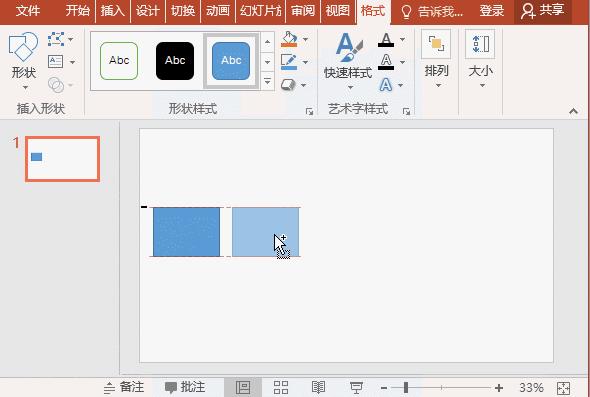Open Shape Outline dropdown arrow
Screen dimensions: 590x397
pos(305,62)
